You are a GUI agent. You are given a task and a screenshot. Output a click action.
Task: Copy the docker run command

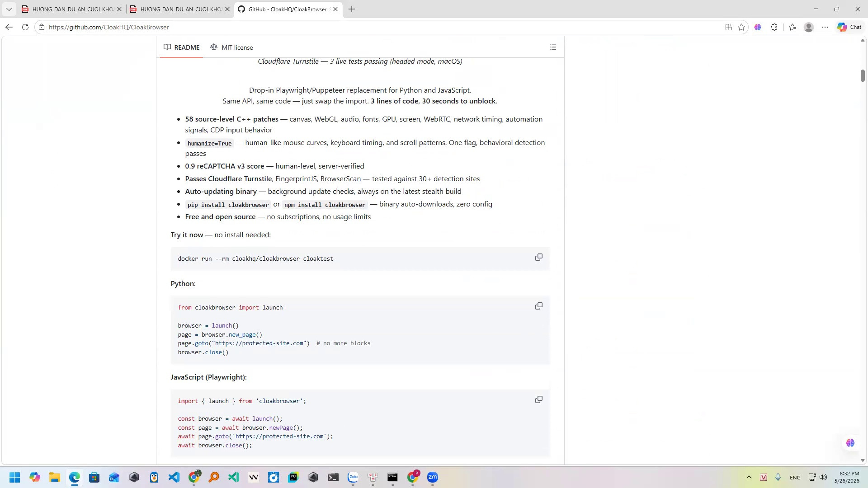click(x=538, y=258)
